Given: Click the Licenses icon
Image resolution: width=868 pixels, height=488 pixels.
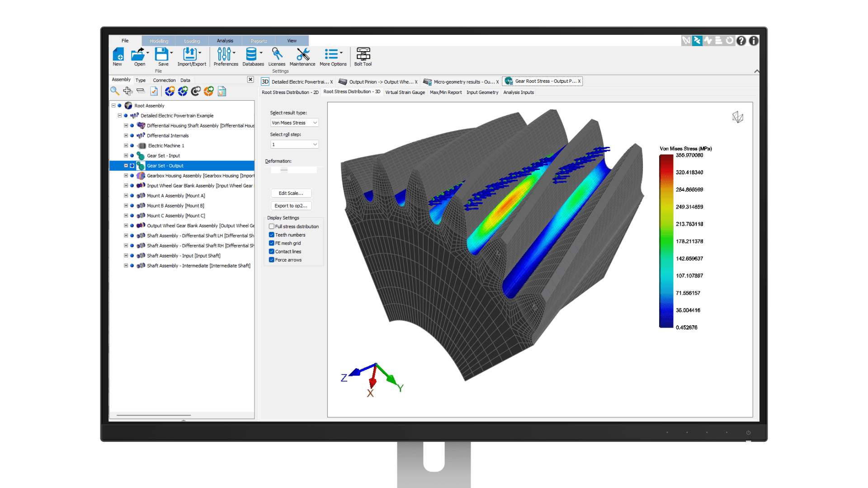Looking at the screenshot, I should (277, 54).
